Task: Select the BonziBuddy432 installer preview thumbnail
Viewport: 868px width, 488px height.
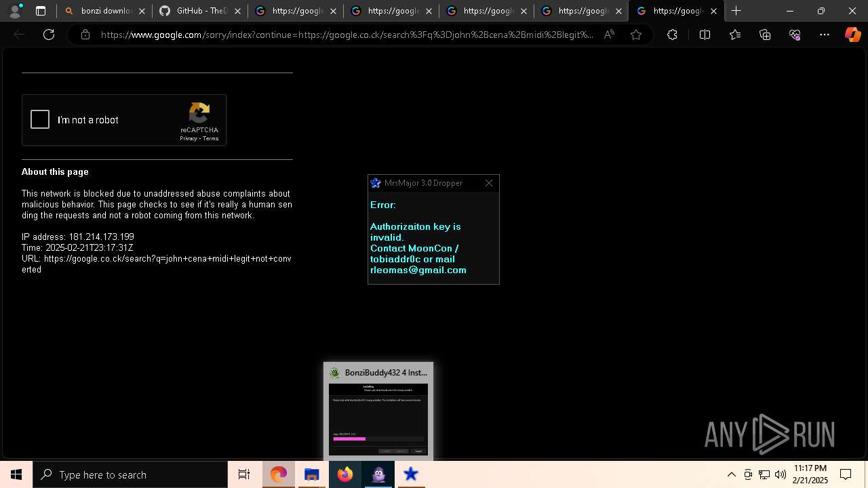Action: click(x=378, y=420)
